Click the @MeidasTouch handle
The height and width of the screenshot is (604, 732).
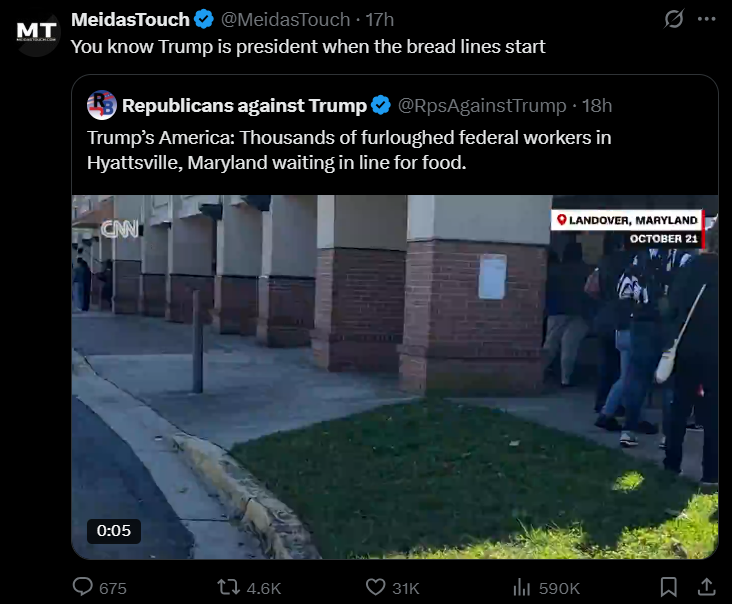(x=285, y=20)
